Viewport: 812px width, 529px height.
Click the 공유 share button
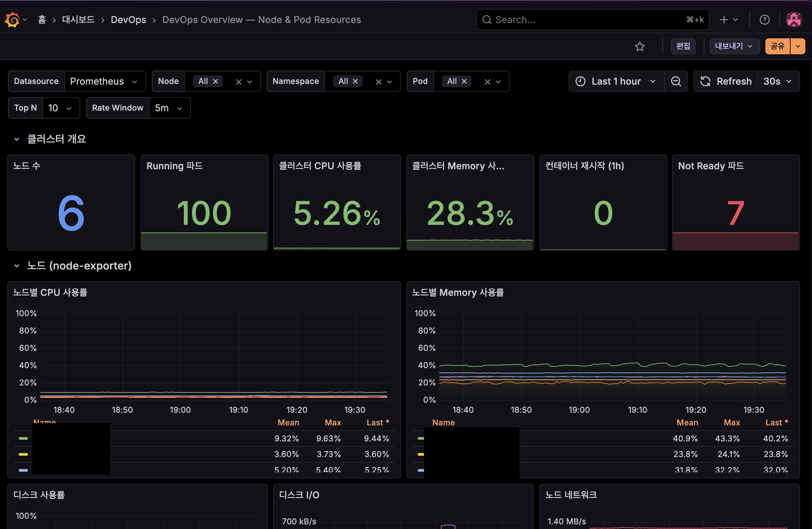pyautogui.click(x=778, y=46)
